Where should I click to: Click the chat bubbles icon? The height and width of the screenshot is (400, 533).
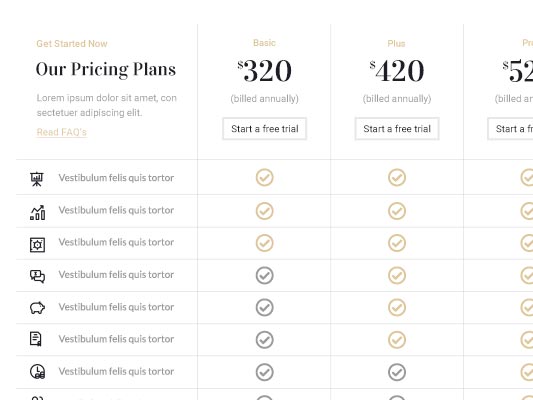tap(37, 276)
